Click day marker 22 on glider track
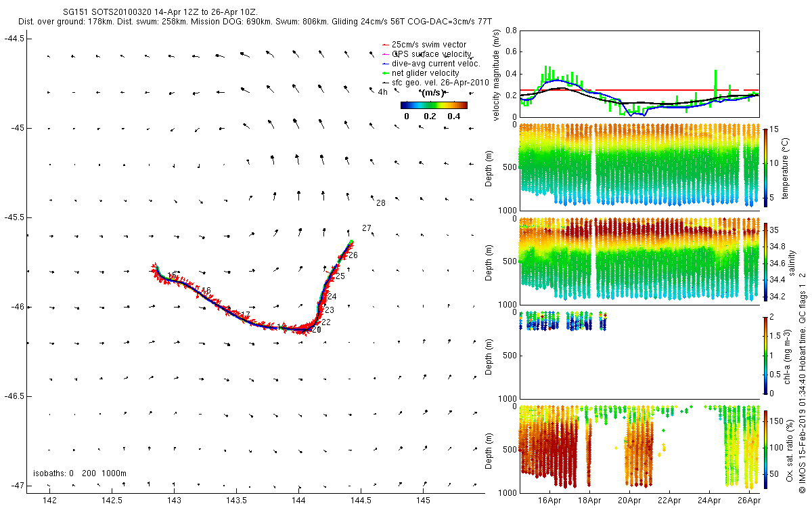The height and width of the screenshot is (508, 812). coord(326,322)
